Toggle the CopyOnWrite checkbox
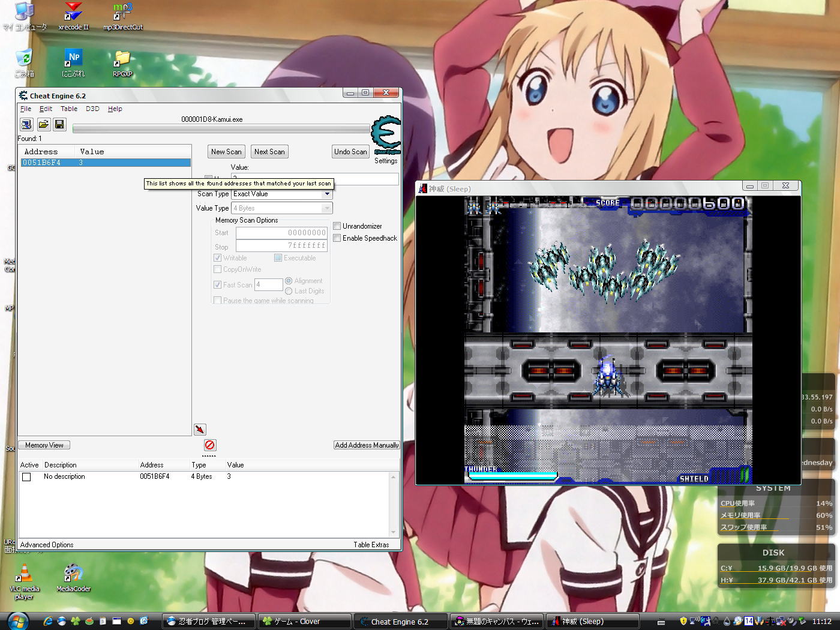840x630 pixels. (218, 269)
